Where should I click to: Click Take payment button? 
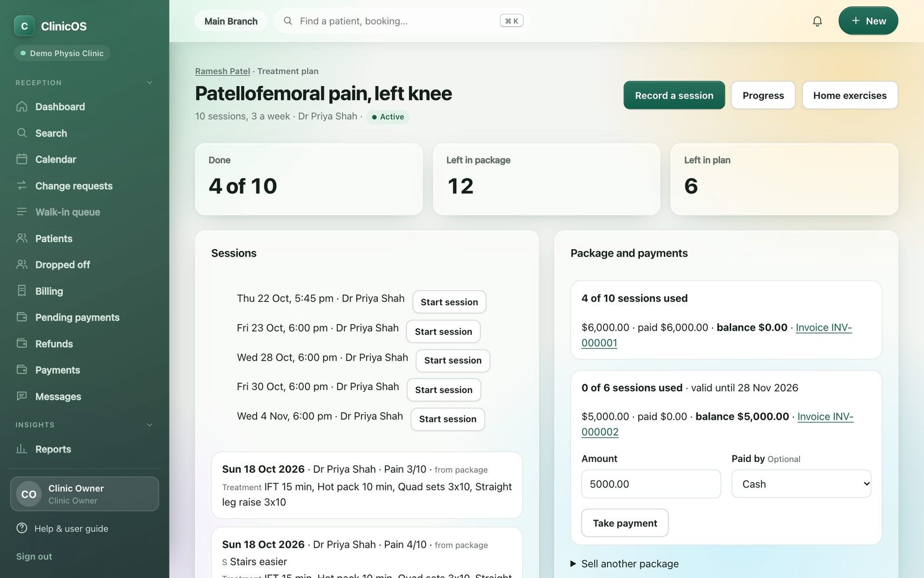tap(625, 523)
